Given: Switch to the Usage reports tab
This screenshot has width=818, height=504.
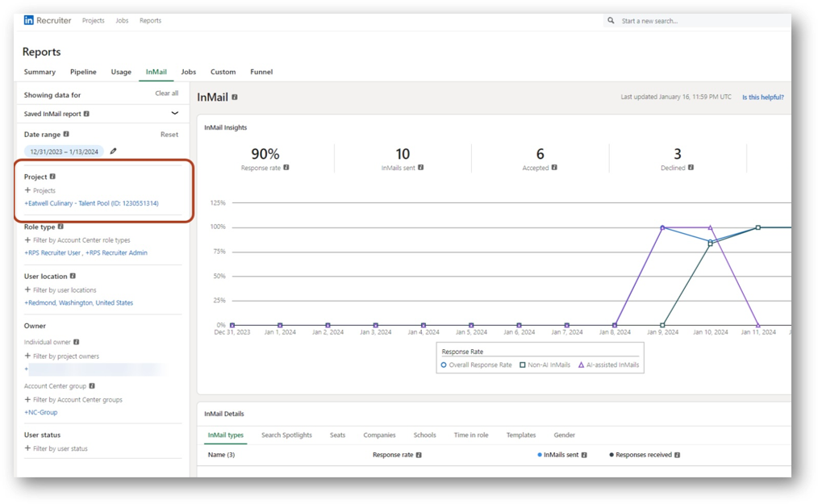Looking at the screenshot, I should coord(121,72).
